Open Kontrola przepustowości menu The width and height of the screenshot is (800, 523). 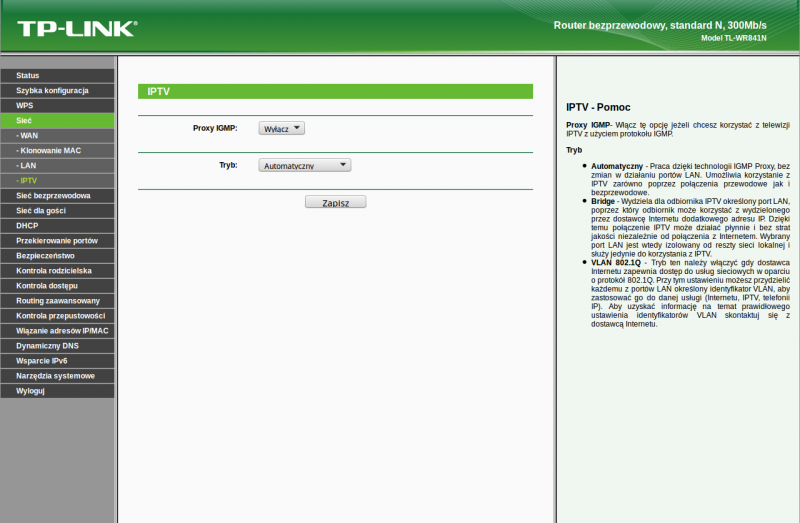point(58,316)
